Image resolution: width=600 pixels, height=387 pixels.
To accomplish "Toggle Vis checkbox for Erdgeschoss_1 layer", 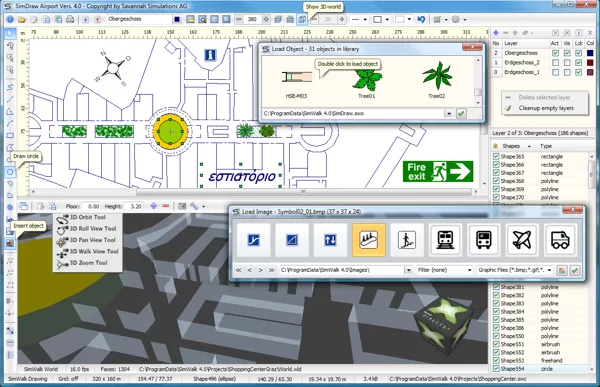I will pyautogui.click(x=567, y=72).
